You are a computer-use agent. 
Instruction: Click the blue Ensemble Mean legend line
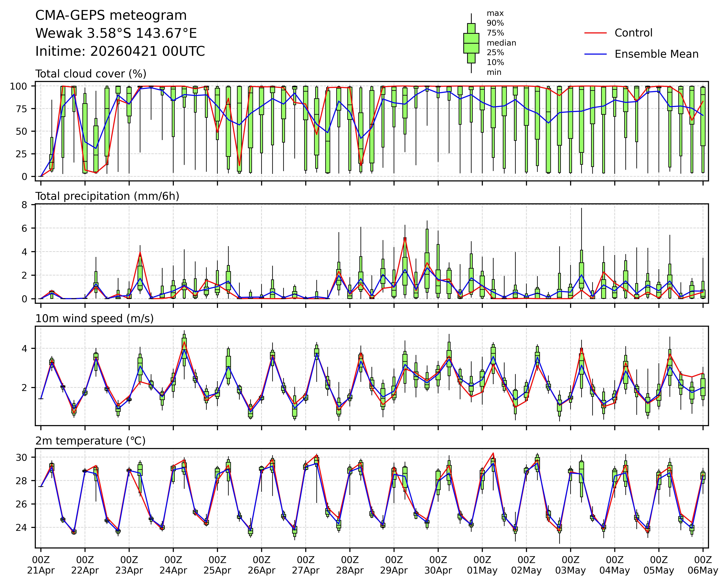click(595, 54)
